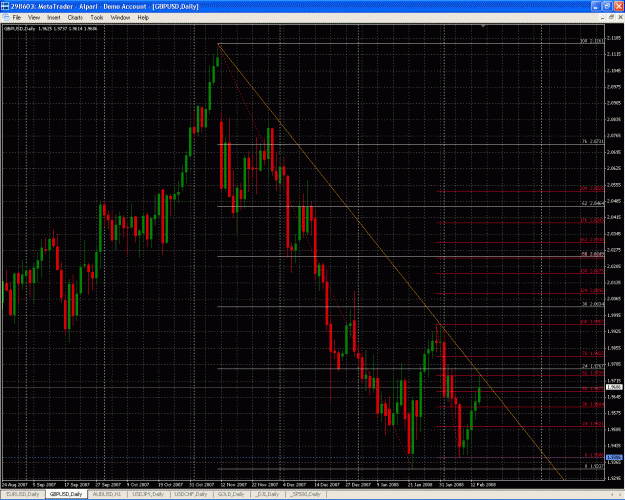This screenshot has height=500, width=625.
Task: Open the USDJPY,Daily chart tab
Action: pyautogui.click(x=148, y=494)
